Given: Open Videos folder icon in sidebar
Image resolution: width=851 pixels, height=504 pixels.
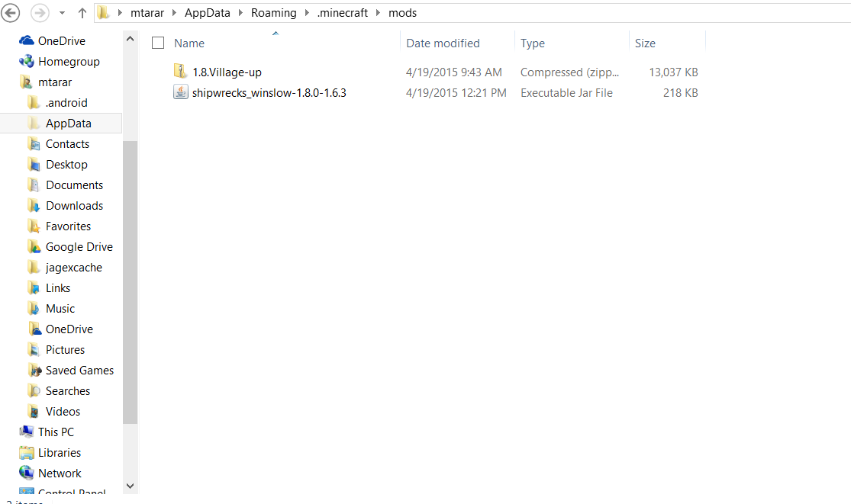Looking at the screenshot, I should tap(34, 412).
